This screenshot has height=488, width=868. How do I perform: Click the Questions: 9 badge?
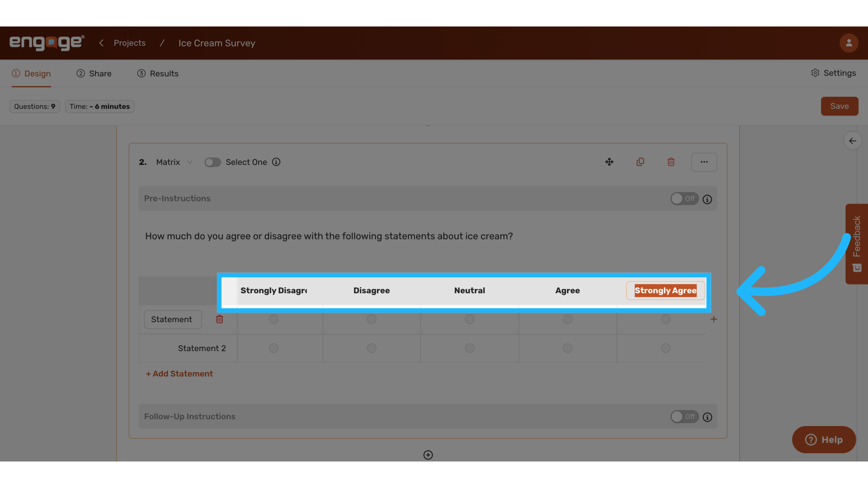(35, 107)
